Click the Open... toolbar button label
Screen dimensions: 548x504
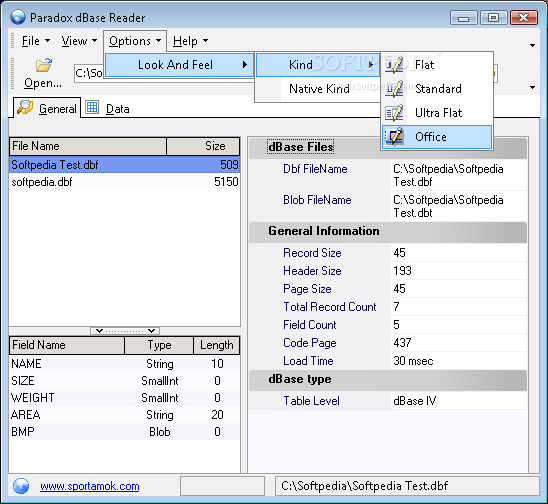(43, 83)
